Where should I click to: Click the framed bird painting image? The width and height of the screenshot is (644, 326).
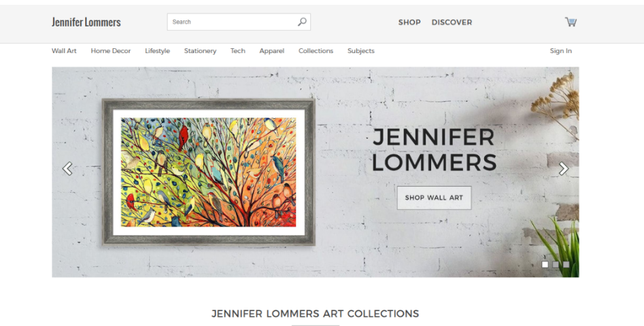coord(209,173)
